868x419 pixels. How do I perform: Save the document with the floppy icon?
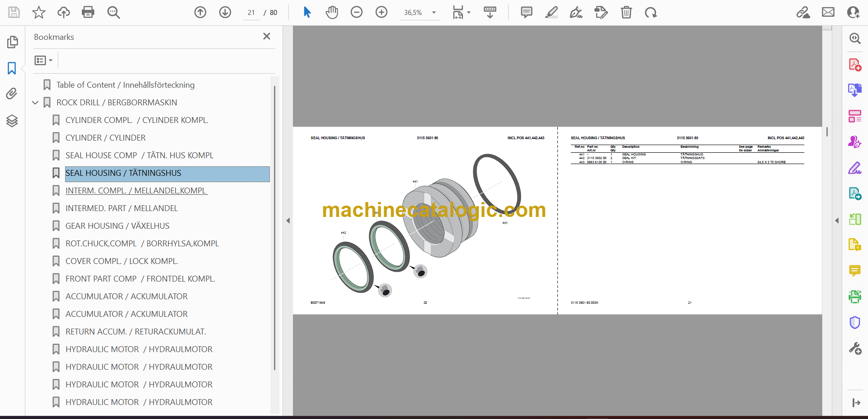(x=14, y=12)
